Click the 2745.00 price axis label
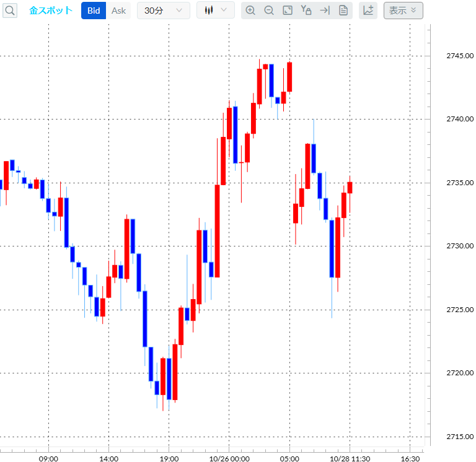The image size is (476, 462). click(460, 56)
